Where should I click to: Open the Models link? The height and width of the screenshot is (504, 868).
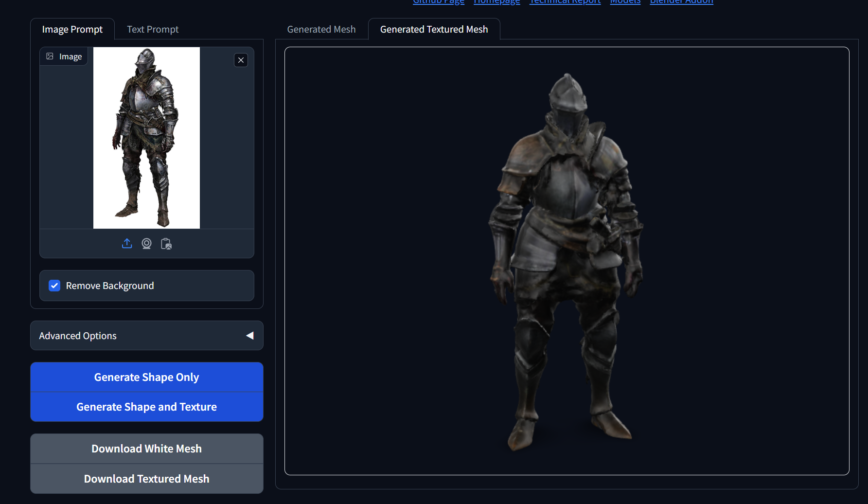(625, 2)
